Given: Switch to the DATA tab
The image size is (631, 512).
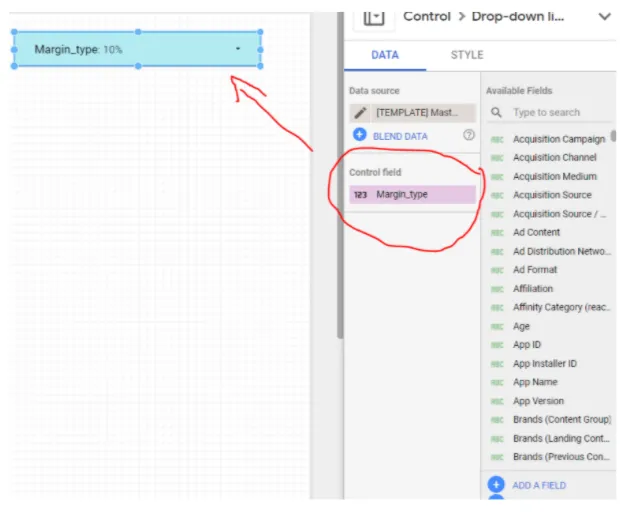Looking at the screenshot, I should (385, 55).
